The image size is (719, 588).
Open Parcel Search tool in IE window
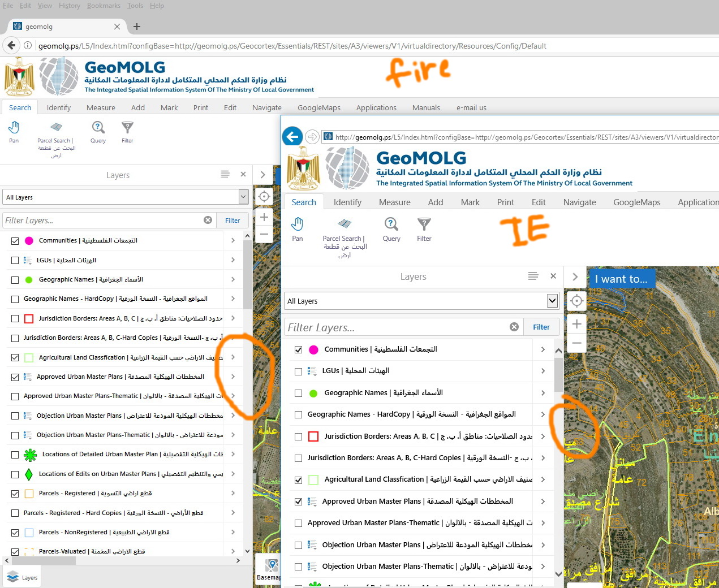345,237
